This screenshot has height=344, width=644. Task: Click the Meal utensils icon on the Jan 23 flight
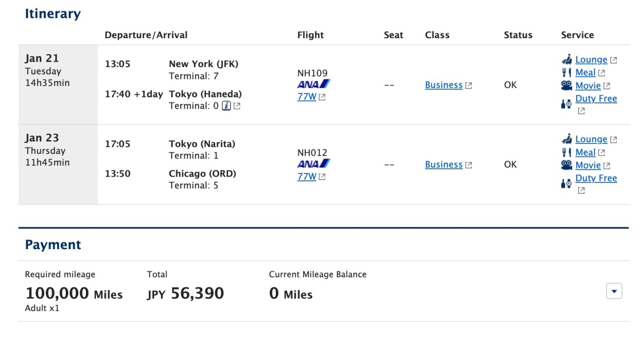(567, 152)
